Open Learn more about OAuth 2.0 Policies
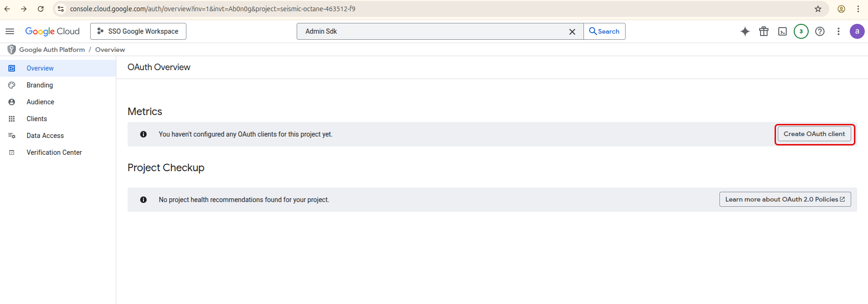 (x=785, y=199)
